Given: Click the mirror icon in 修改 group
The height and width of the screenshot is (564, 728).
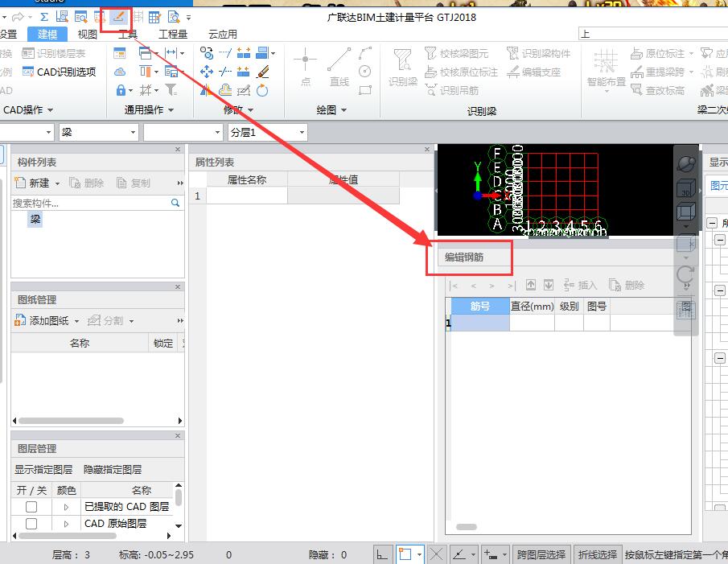Looking at the screenshot, I should point(206,90).
